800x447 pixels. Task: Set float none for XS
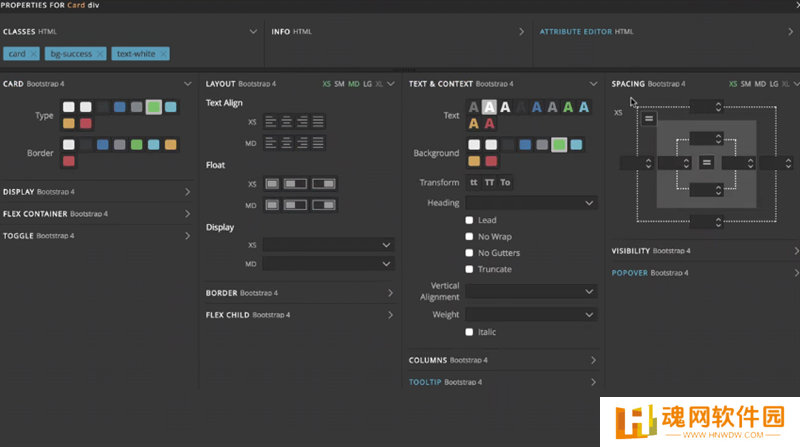coord(272,184)
